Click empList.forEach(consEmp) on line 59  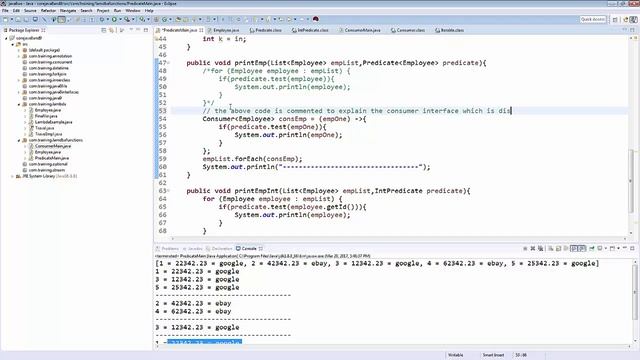pyautogui.click(x=252, y=159)
